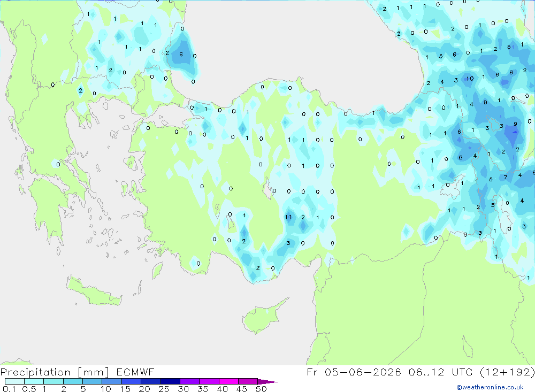This screenshot has height=392, width=535.
Task: Pick the 15–20 mm legend color swatch
Action: pos(132,381)
